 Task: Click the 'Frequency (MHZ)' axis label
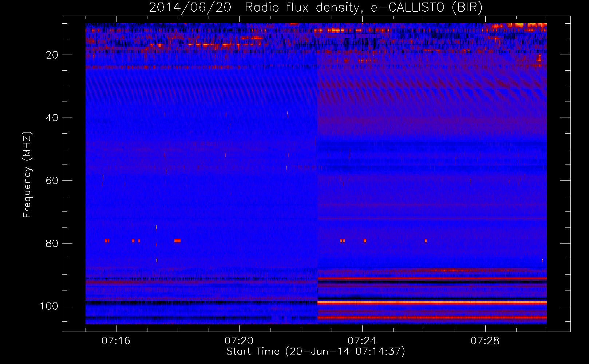pos(27,175)
